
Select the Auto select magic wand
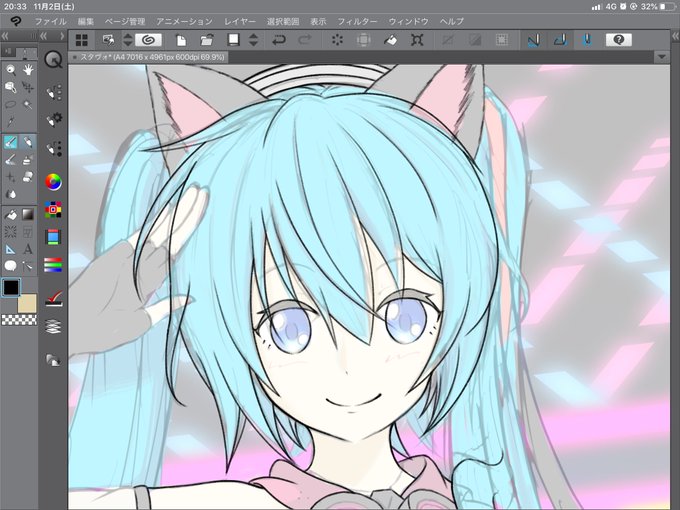click(28, 105)
